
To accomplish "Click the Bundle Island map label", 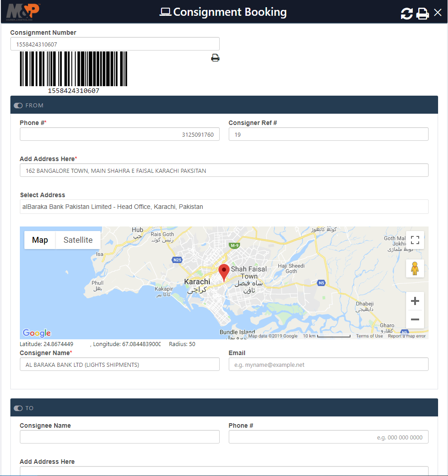I will 237,332.
